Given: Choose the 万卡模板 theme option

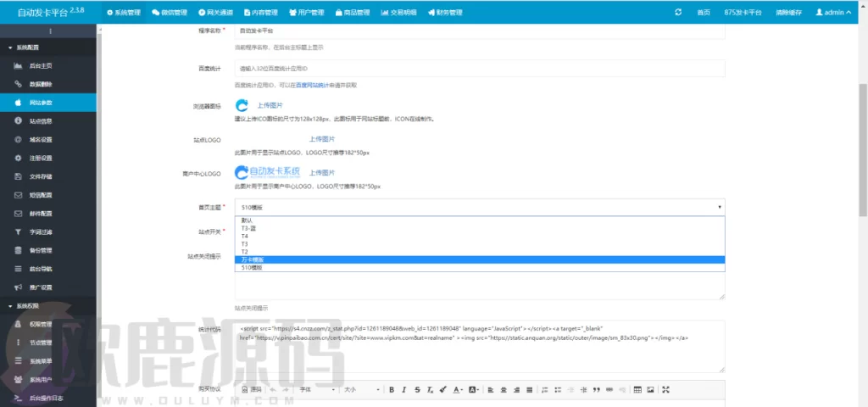Looking at the screenshot, I should 480,259.
